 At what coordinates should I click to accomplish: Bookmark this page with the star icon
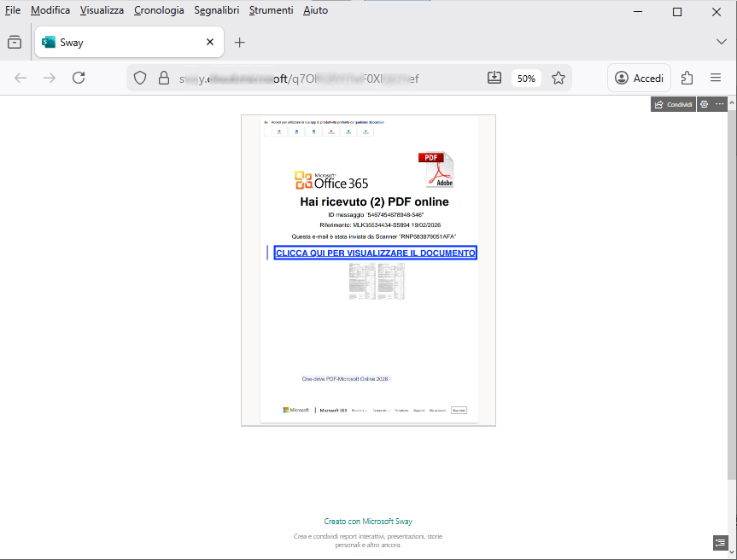click(x=559, y=78)
